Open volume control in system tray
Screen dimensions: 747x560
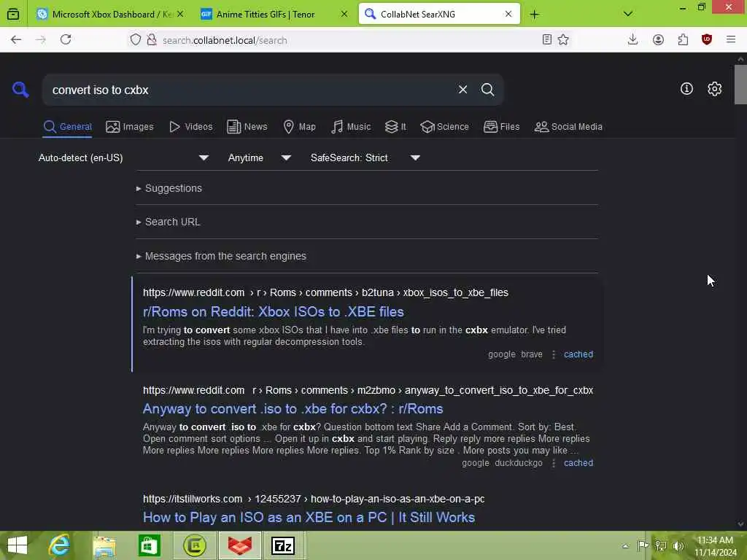click(678, 545)
